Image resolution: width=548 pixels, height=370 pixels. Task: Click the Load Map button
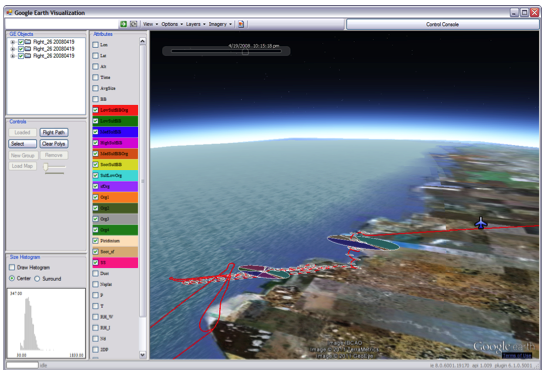point(22,166)
